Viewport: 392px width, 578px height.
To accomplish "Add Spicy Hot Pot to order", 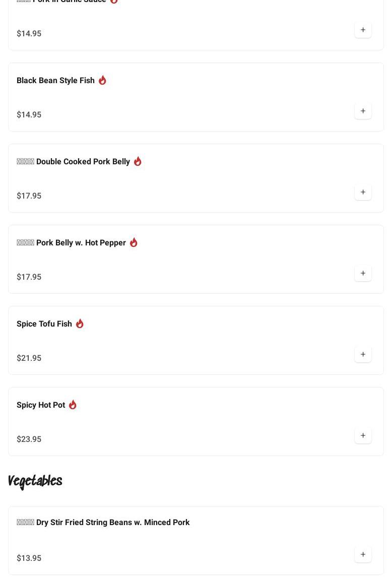I will pos(363,435).
